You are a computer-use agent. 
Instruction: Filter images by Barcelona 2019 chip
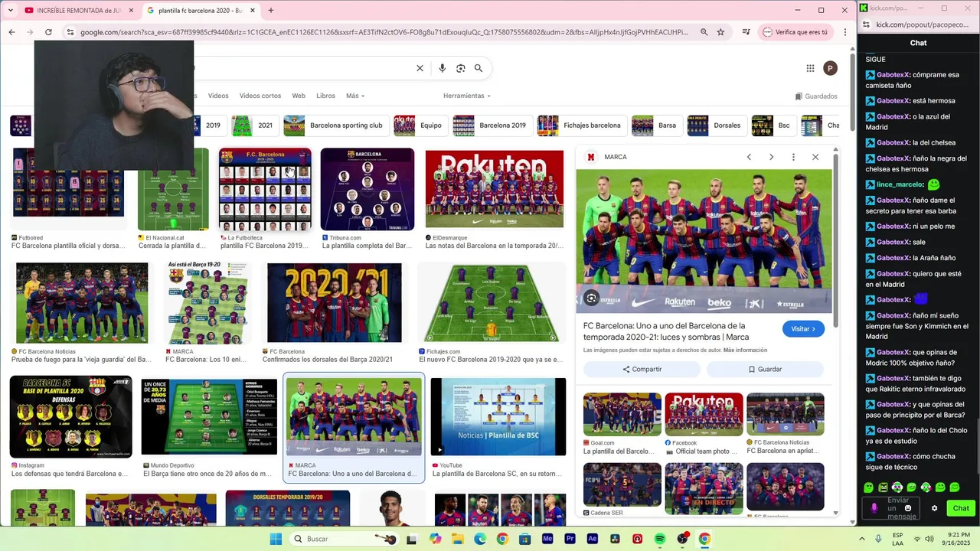(492, 126)
